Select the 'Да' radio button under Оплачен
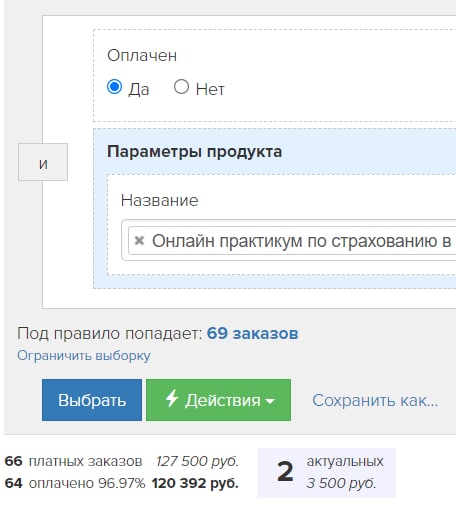 [x=114, y=87]
